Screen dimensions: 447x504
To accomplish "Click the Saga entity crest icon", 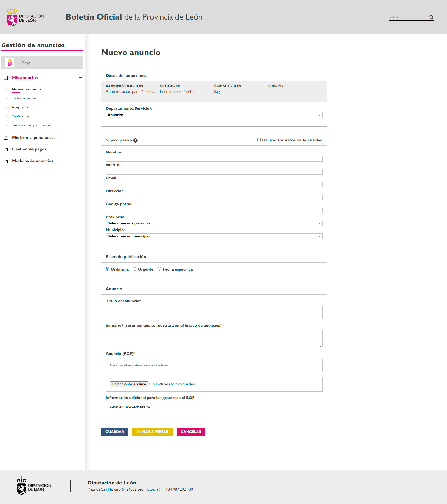I will coord(10,62).
